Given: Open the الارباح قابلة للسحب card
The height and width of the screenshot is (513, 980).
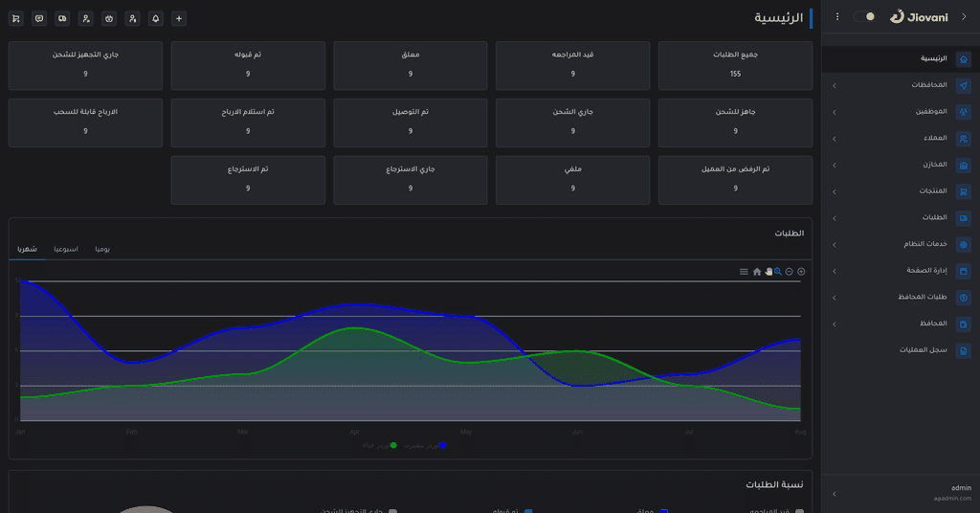Looking at the screenshot, I should tap(85, 123).
